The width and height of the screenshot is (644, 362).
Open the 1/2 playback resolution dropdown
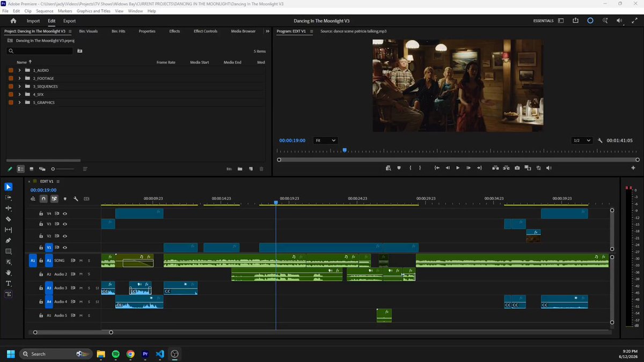582,140
